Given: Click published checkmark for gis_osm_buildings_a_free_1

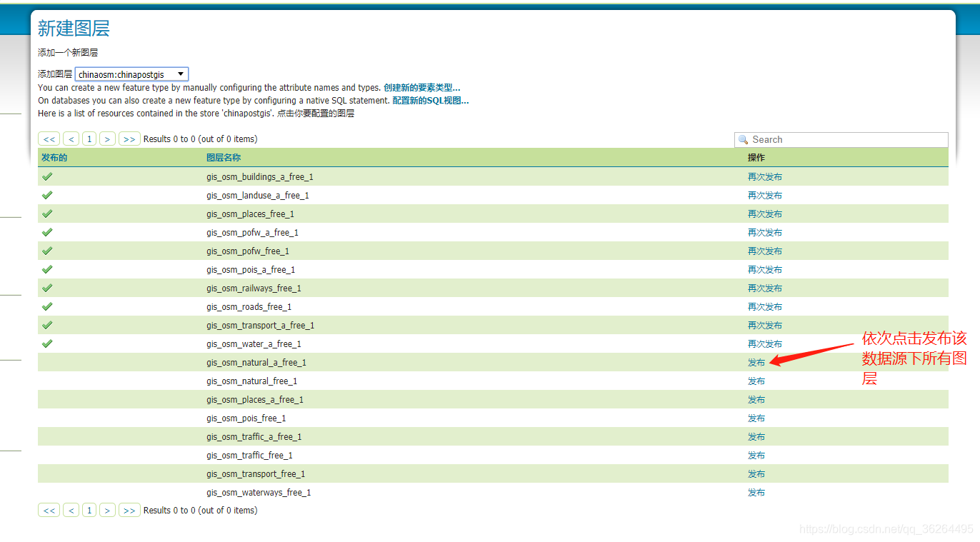Looking at the screenshot, I should [47, 176].
